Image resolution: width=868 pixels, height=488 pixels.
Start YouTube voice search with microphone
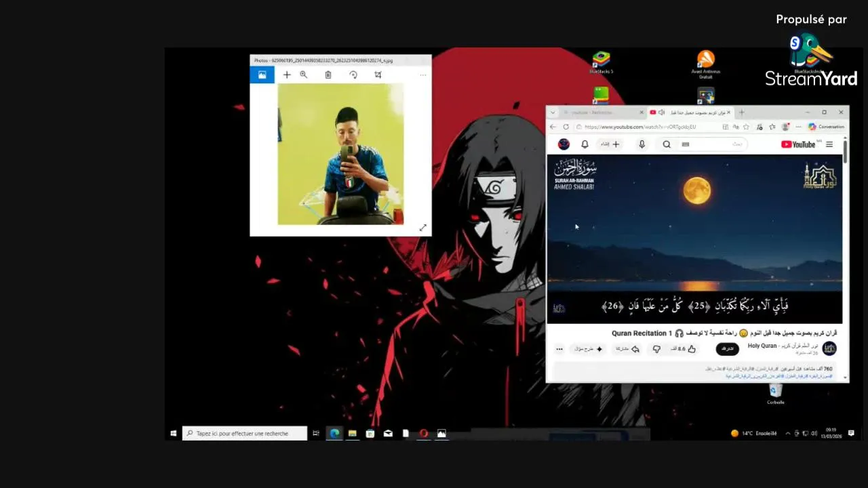click(642, 144)
